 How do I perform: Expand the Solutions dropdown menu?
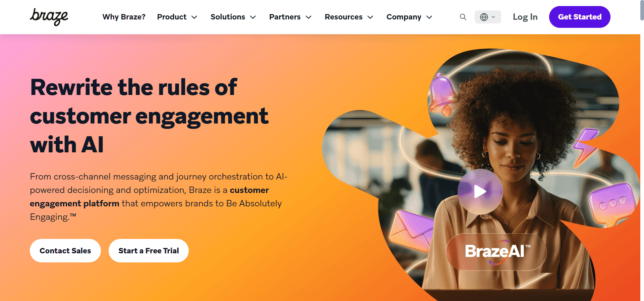[x=233, y=17]
